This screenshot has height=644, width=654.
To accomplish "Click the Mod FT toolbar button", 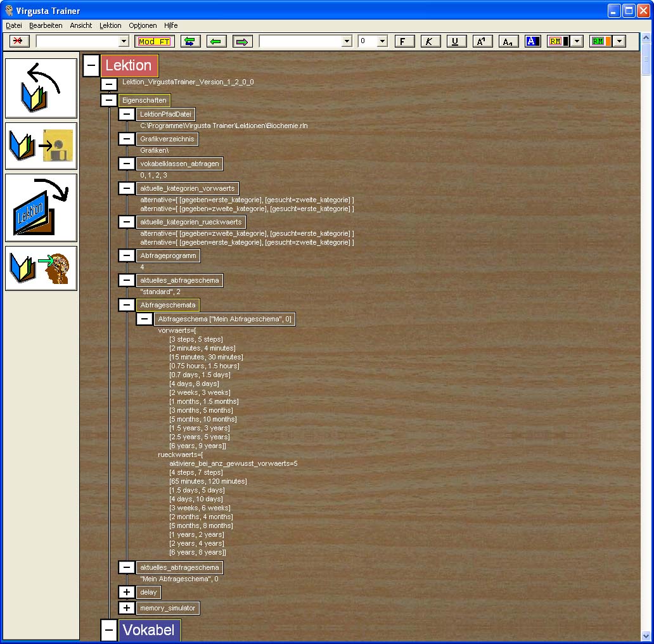I will 155,41.
